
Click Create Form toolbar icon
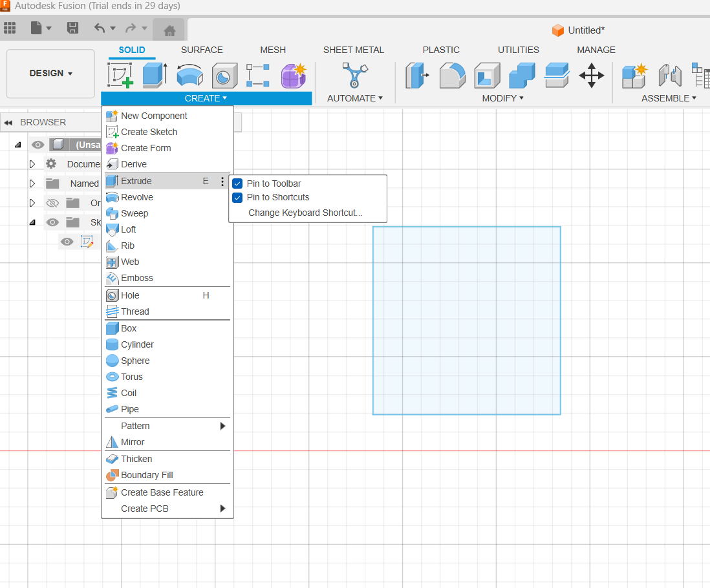pos(294,75)
